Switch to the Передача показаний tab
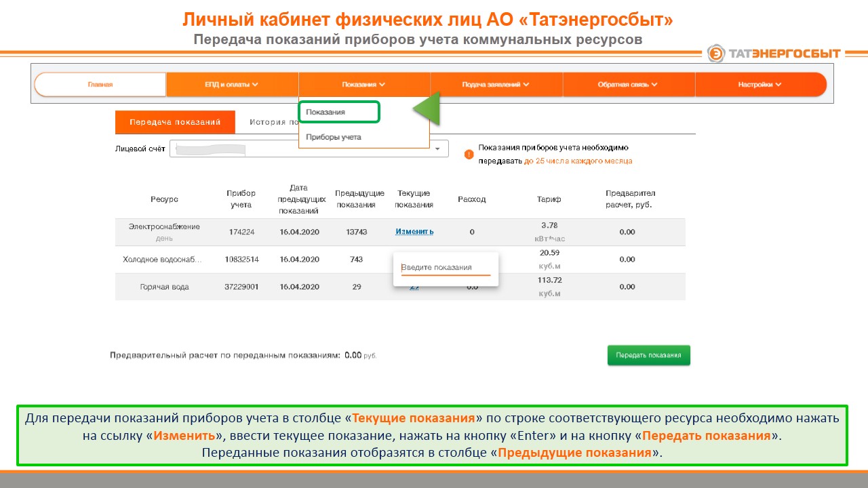This screenshot has height=488, width=868. click(175, 123)
